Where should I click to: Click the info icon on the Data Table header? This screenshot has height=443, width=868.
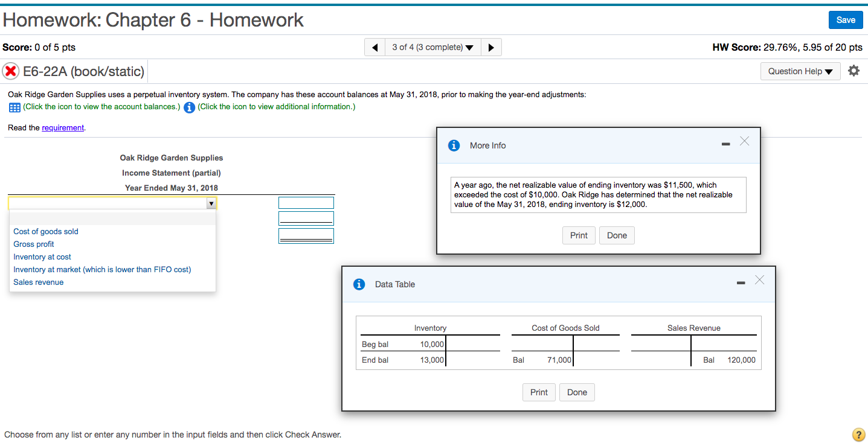point(359,284)
